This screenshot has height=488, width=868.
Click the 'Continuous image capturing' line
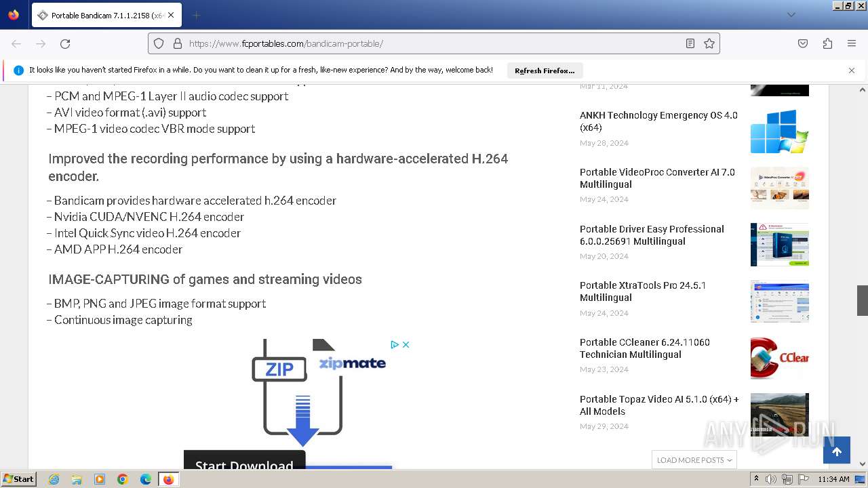119,320
